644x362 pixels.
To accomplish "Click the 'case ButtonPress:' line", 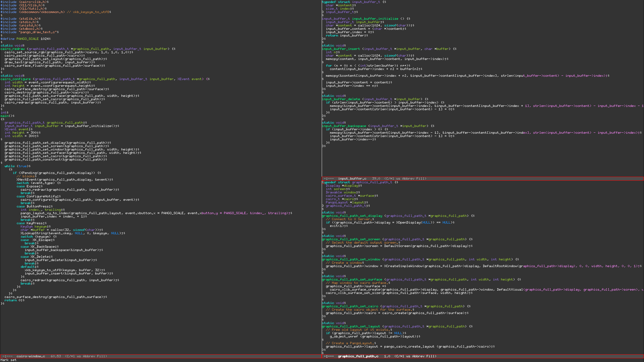I will (x=35, y=206).
